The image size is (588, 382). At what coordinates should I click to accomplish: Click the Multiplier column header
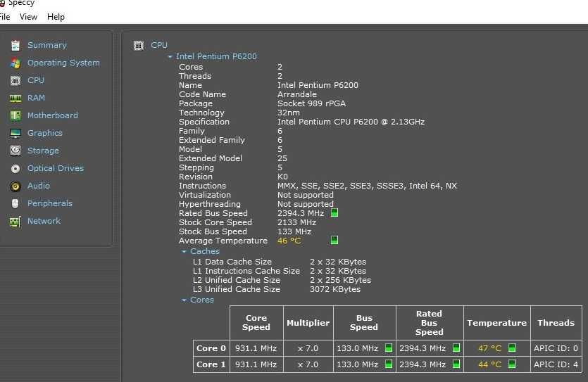click(x=308, y=323)
